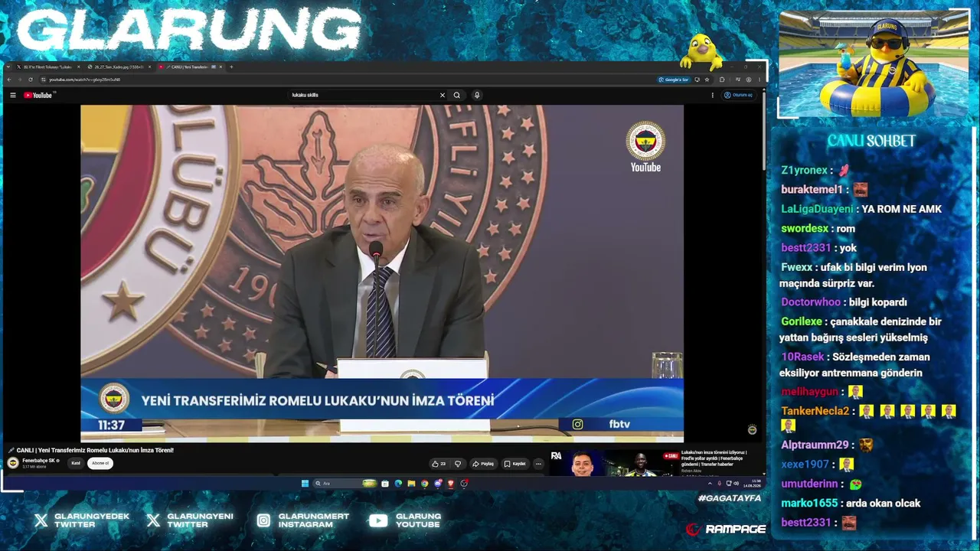This screenshot has height=551, width=980.
Task: Click the 'Abone ol' subscribe button
Action: click(x=100, y=463)
